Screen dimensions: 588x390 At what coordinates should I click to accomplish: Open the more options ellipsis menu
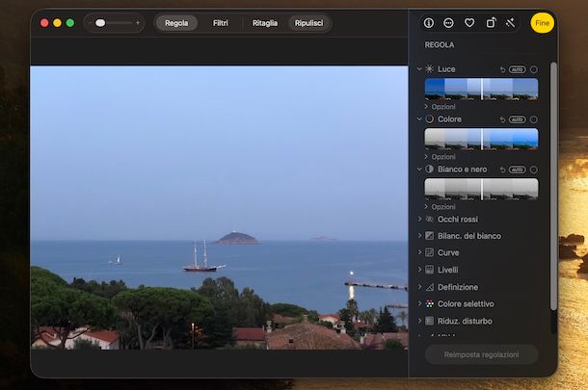pyautogui.click(x=448, y=23)
